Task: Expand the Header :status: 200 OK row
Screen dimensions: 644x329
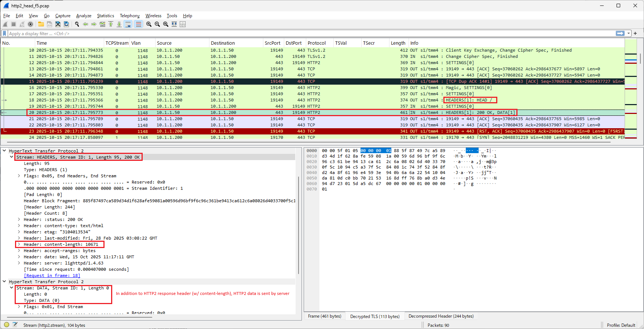Action: tap(19, 219)
